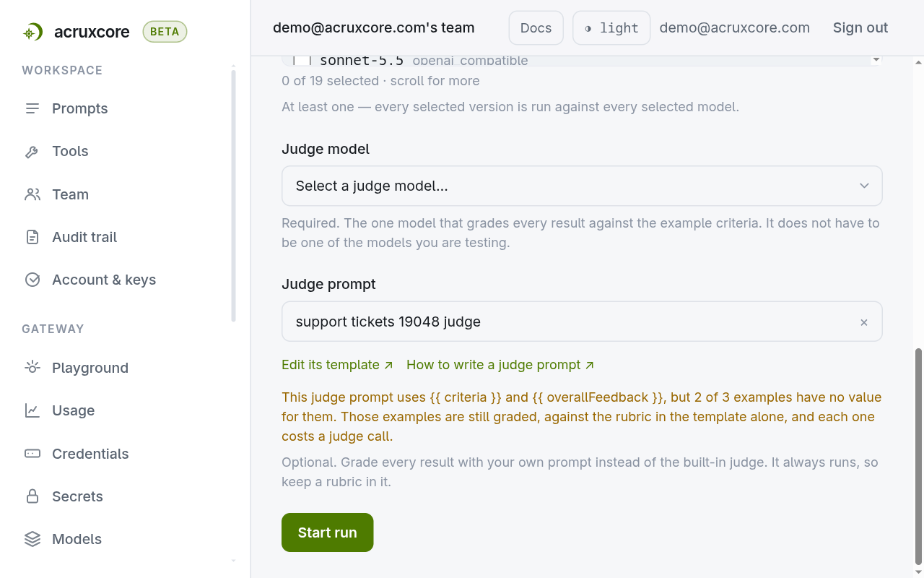
Task: Click the Judge prompt label
Action: (328, 284)
